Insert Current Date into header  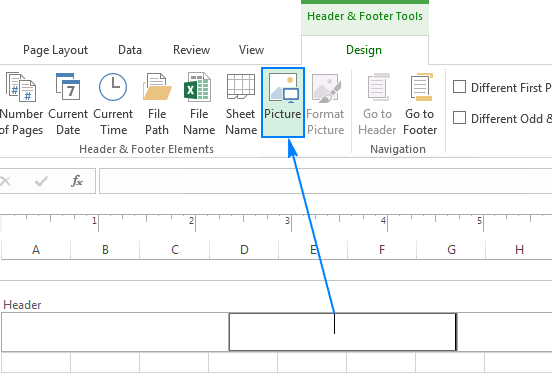point(68,104)
